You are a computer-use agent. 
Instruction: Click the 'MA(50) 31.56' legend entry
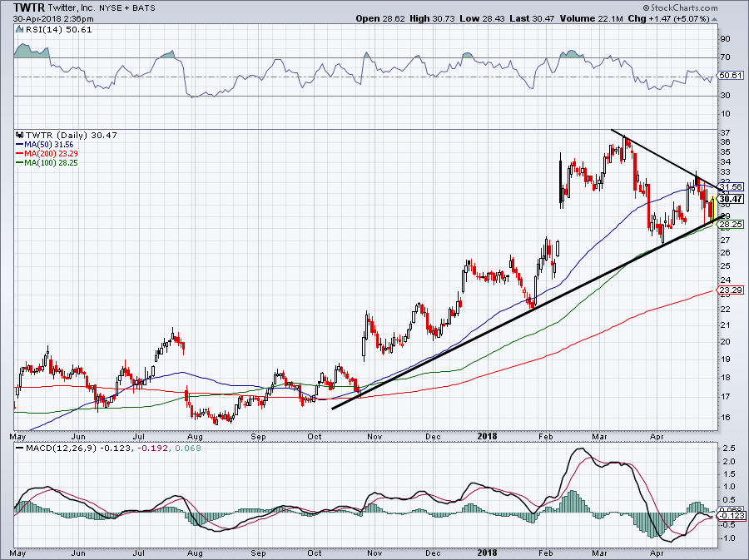(49, 145)
